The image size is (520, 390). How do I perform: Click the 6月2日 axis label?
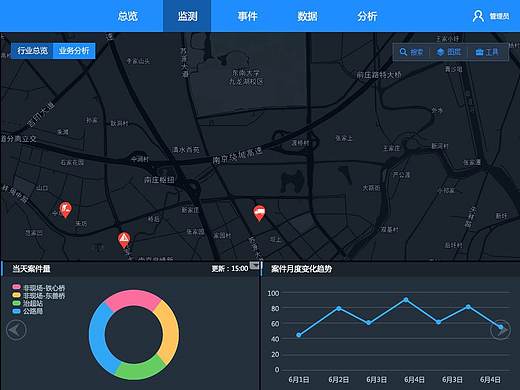click(x=339, y=379)
